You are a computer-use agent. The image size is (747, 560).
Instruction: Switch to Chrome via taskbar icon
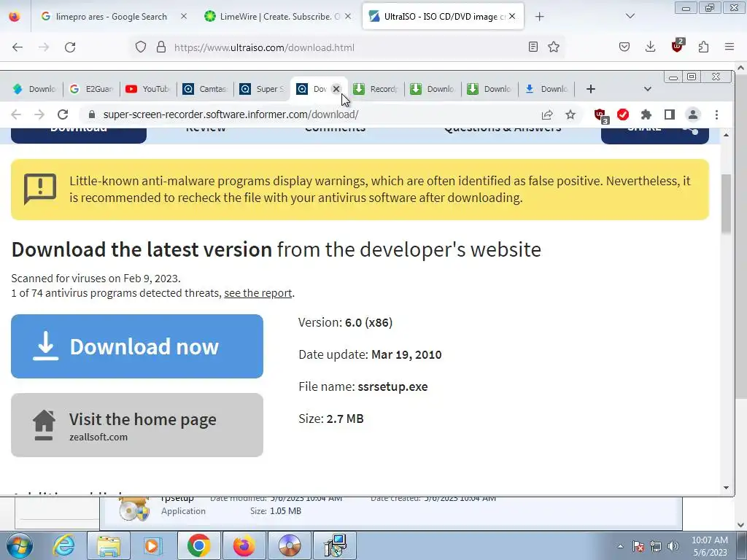pos(198,545)
